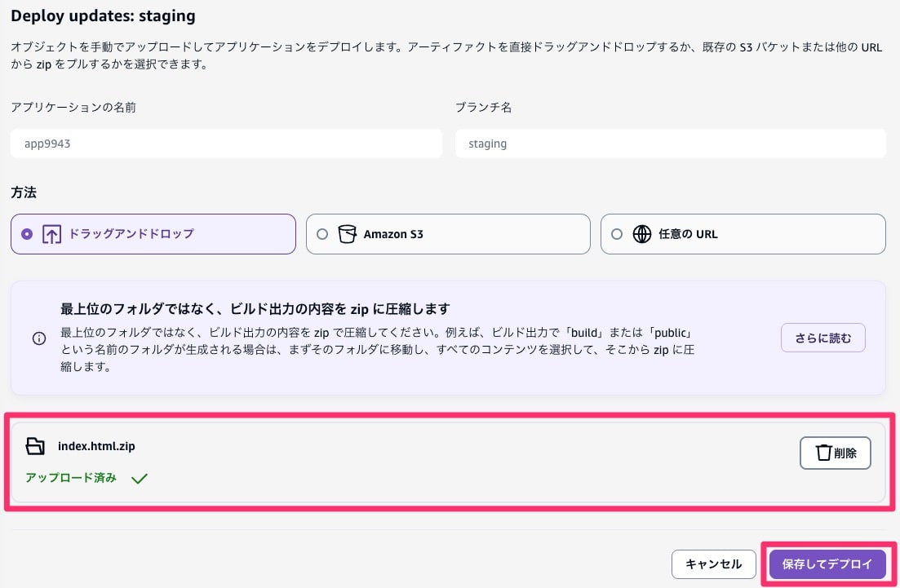Image resolution: width=900 pixels, height=588 pixels.
Task: Choose the 任意の URL radio option
Action: 617,233
